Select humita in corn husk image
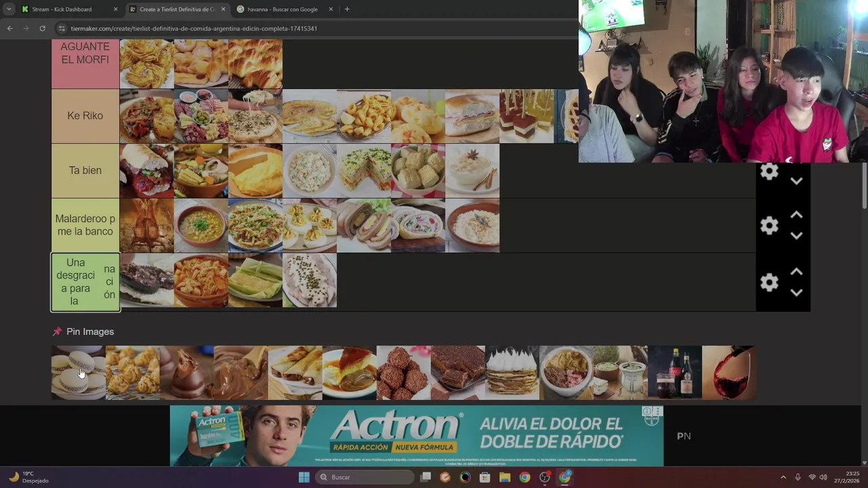This screenshot has width=868, height=488. 256,281
